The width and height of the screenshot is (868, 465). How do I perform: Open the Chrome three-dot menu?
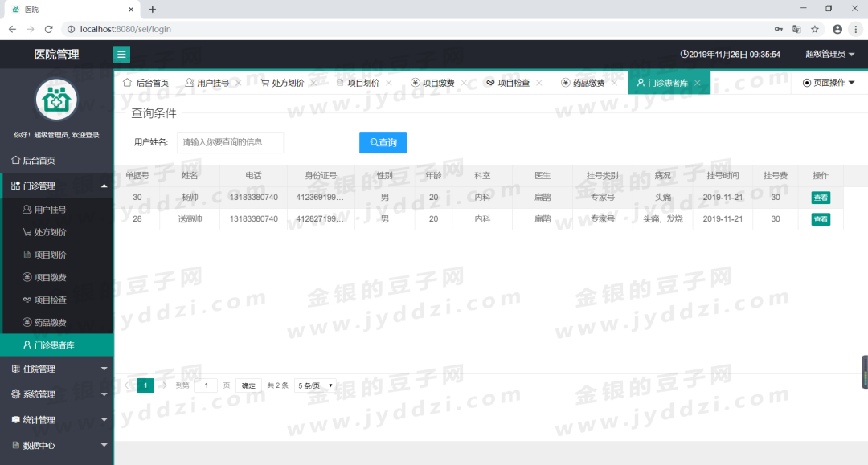tap(856, 29)
